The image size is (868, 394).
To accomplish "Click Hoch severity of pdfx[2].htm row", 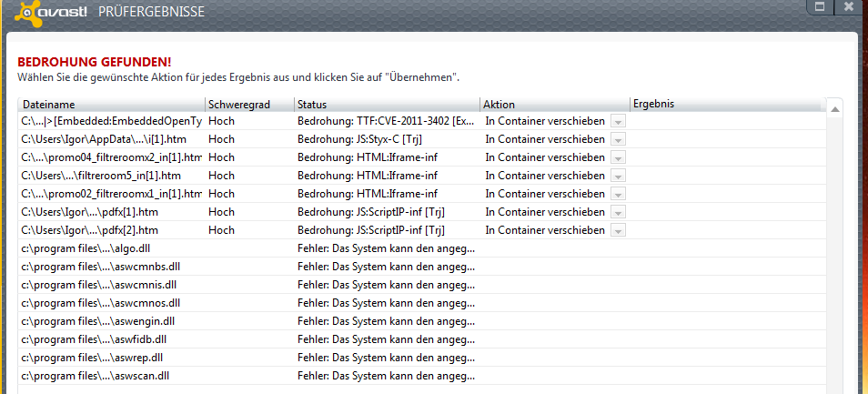I will [x=221, y=230].
